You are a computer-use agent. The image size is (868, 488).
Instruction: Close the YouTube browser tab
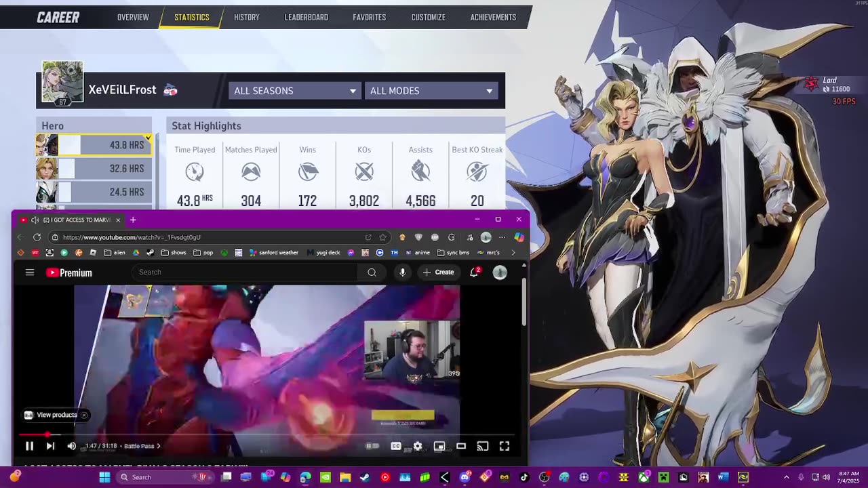[118, 220]
